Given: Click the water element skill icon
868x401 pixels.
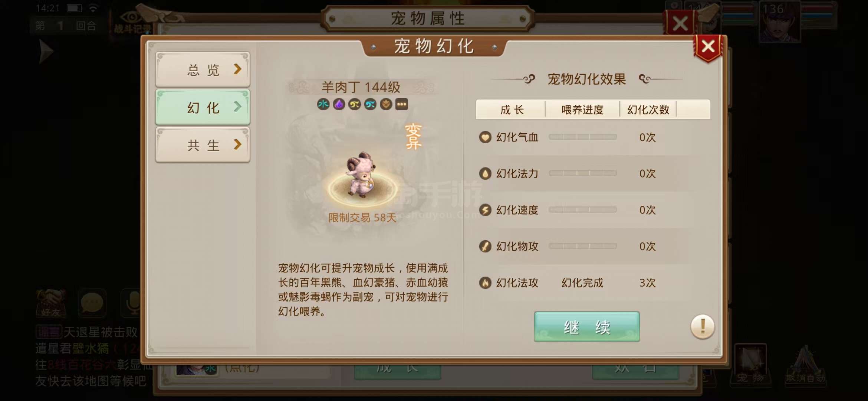Looking at the screenshot, I should tap(323, 104).
